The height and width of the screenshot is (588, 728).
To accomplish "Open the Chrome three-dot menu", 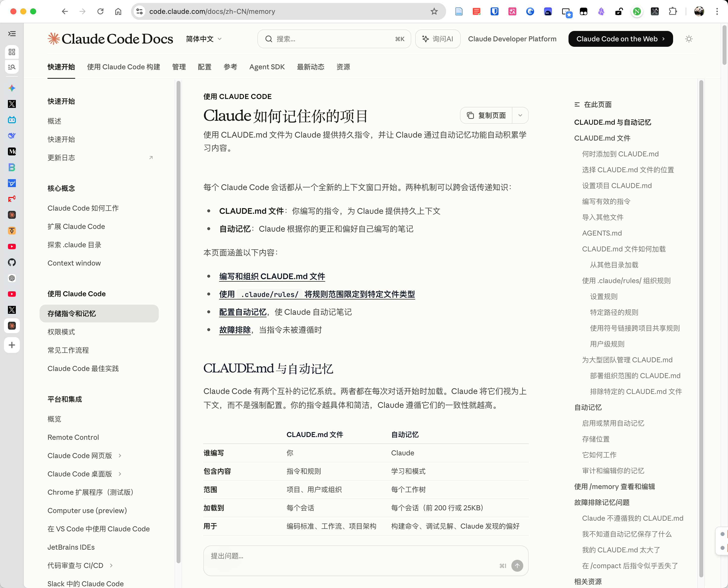I will pyautogui.click(x=717, y=12).
